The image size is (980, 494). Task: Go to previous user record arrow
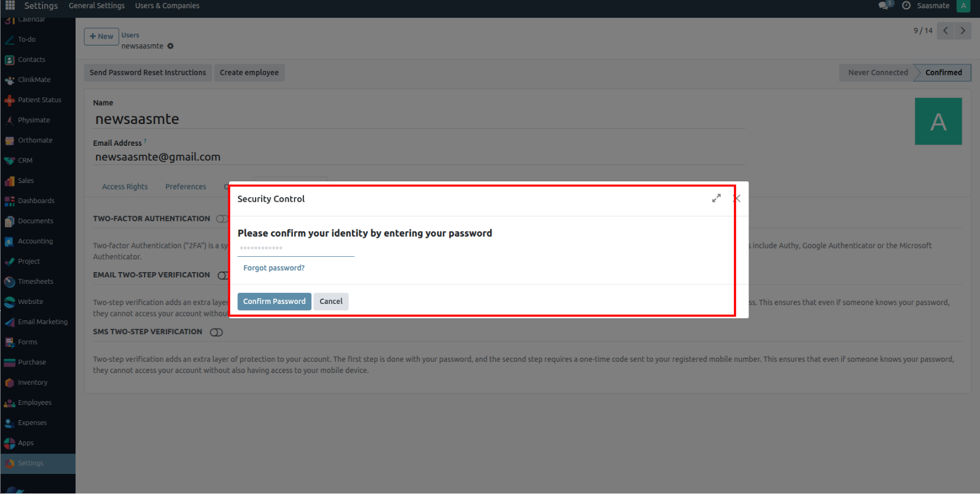pyautogui.click(x=946, y=31)
